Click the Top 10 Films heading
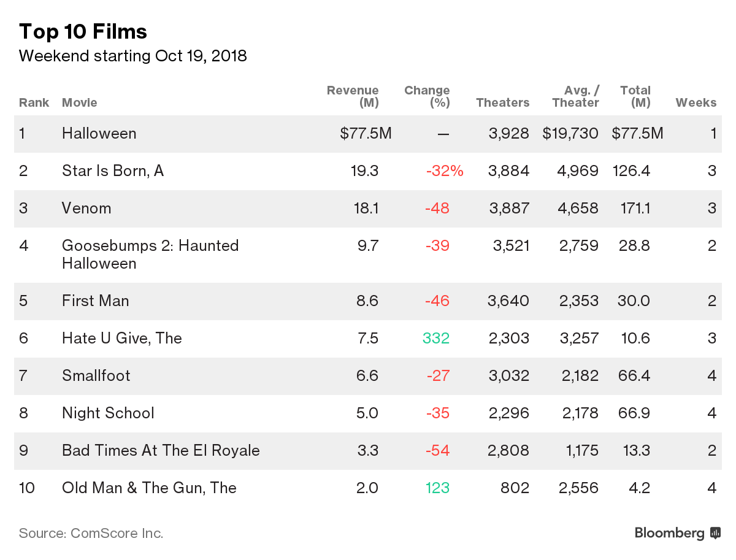This screenshot has width=736, height=560. coord(83,31)
